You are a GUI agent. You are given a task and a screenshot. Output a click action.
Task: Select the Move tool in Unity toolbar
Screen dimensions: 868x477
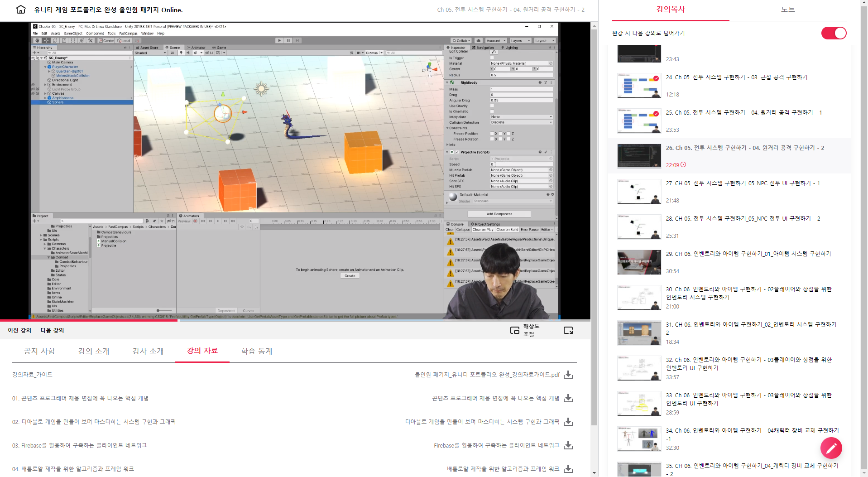[46, 40]
